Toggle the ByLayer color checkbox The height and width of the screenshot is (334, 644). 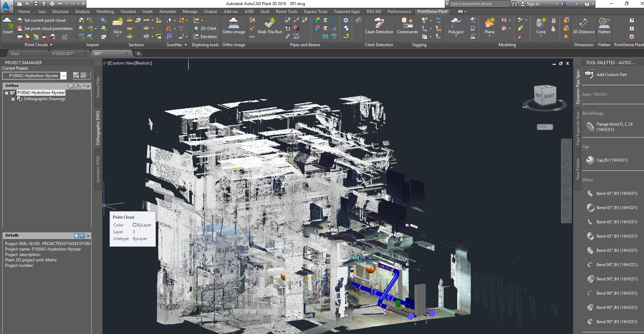coord(134,225)
